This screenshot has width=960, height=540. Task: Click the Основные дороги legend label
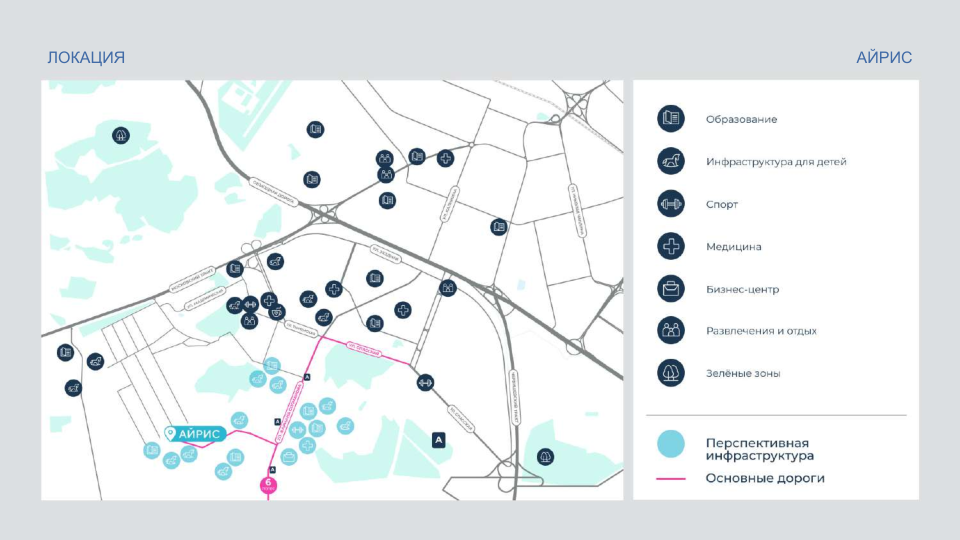click(x=765, y=478)
